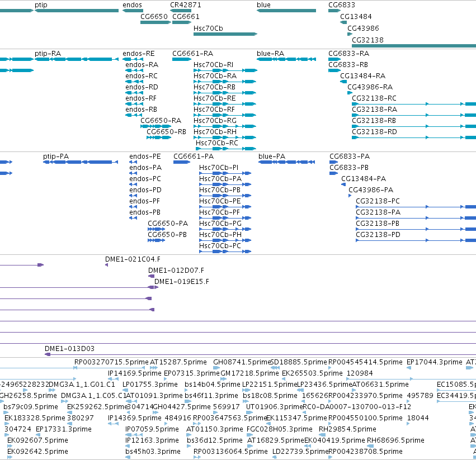Screen dimensions: 476x460
Task: Open cDNA DME1-013D03
Action: tap(69, 349)
